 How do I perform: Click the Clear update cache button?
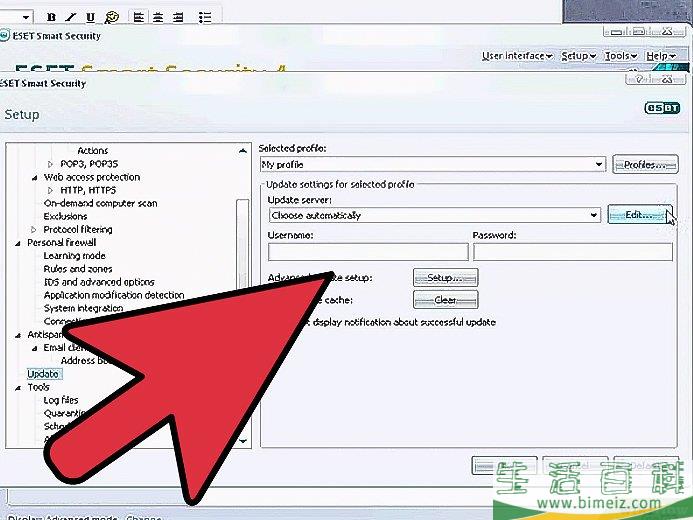click(446, 300)
